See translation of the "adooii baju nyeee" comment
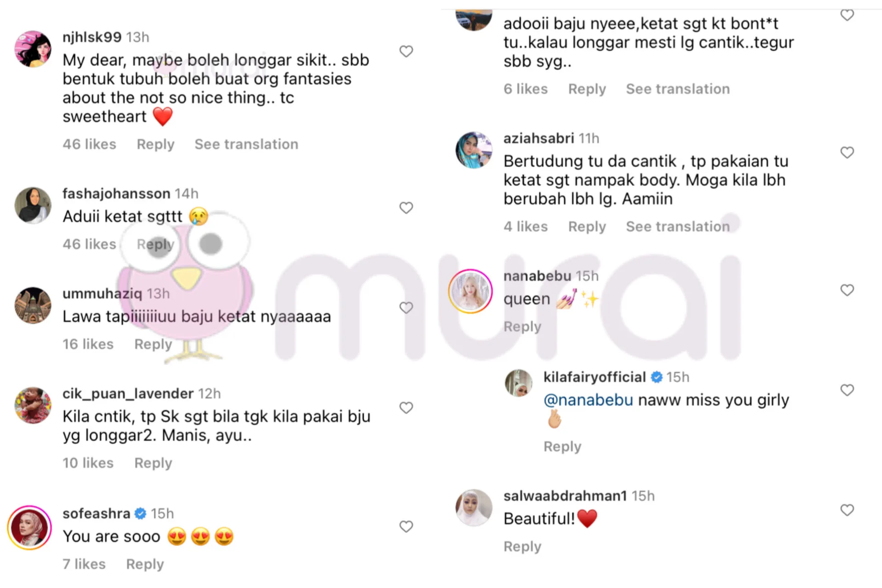This screenshot has height=588, width=882. pyautogui.click(x=678, y=89)
